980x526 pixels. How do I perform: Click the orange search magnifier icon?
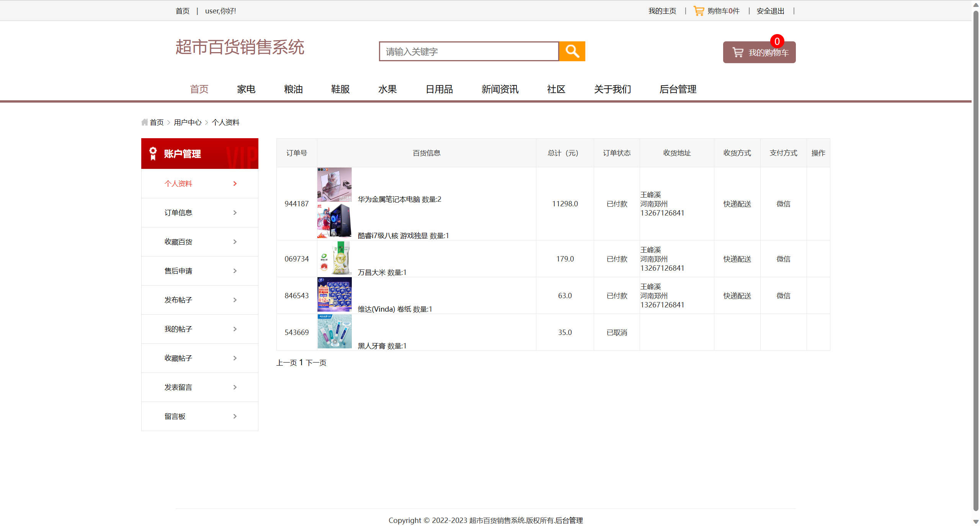coord(572,51)
